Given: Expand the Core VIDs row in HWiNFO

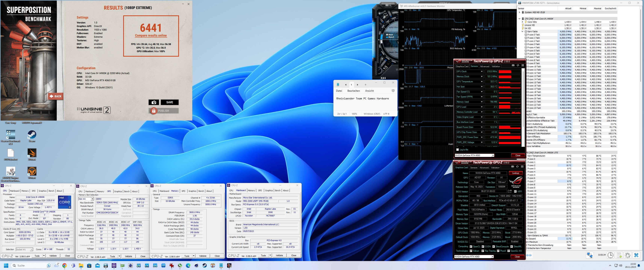Looking at the screenshot, I should click(x=522, y=22).
